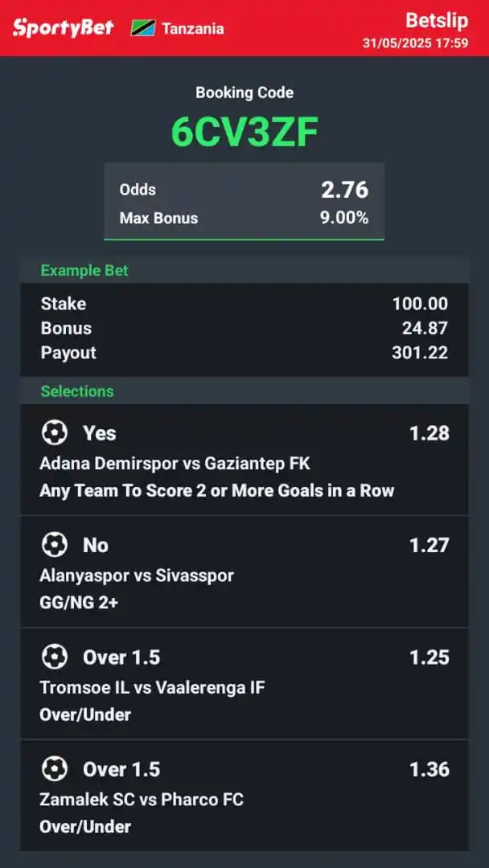The height and width of the screenshot is (868, 489).
Task: Open the Example Bet section header
Action: coord(84,270)
